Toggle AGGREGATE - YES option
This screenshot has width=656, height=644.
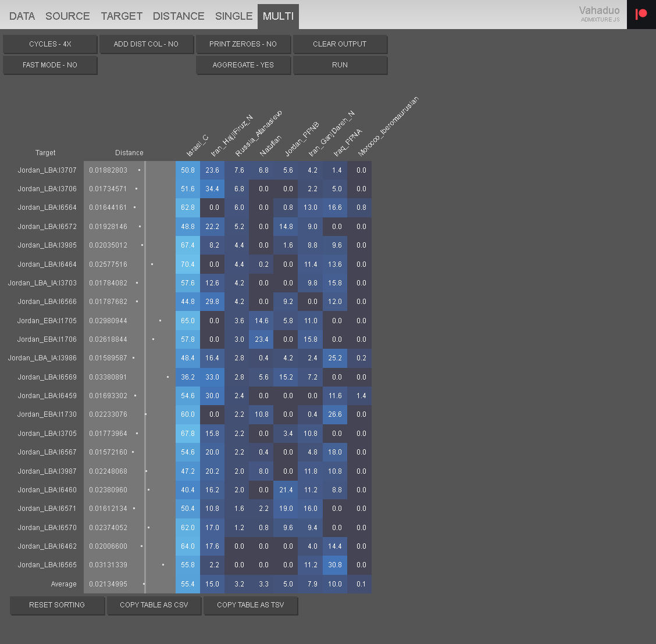coord(243,65)
